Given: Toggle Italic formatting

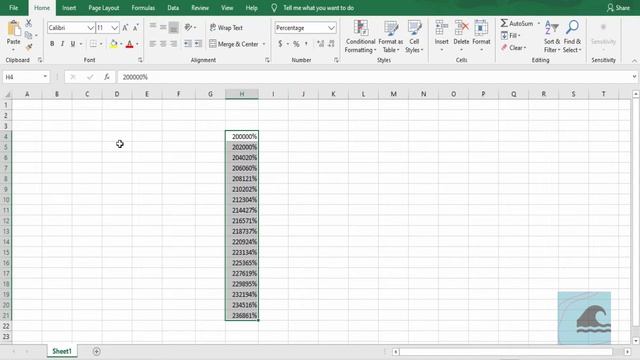Looking at the screenshot, I should coord(62,44).
